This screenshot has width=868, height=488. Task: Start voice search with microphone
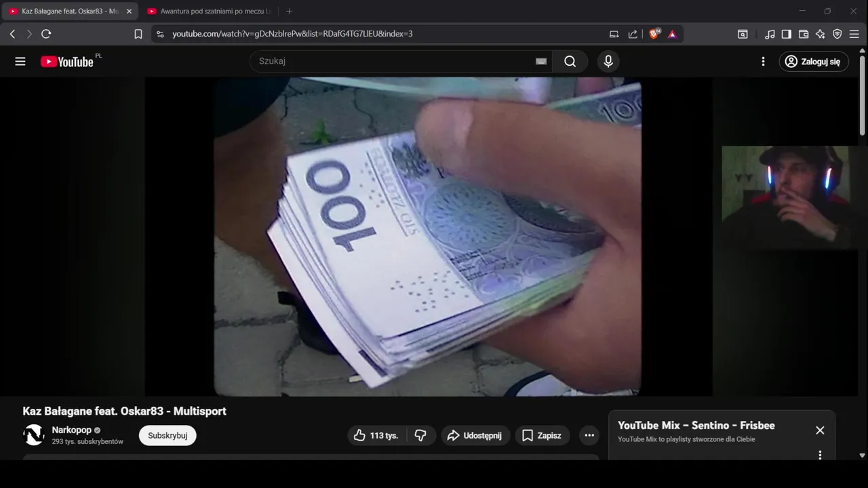(x=608, y=61)
